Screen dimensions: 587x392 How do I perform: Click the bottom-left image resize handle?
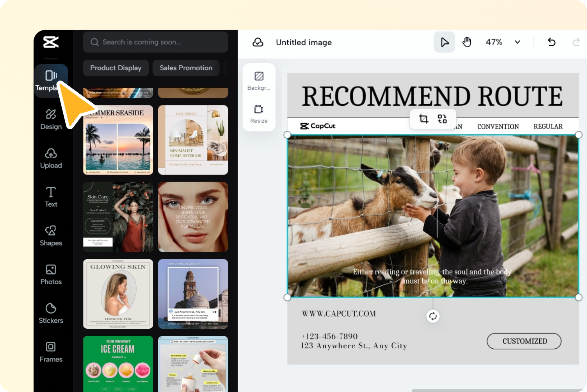(x=287, y=297)
